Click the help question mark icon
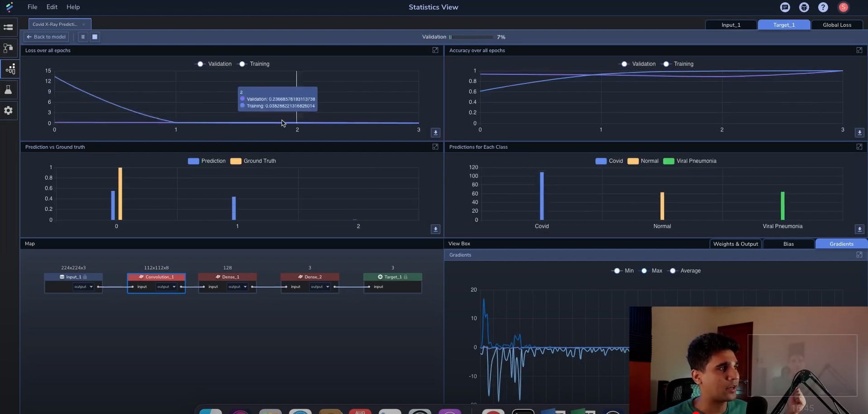The image size is (868, 414). coord(823,7)
